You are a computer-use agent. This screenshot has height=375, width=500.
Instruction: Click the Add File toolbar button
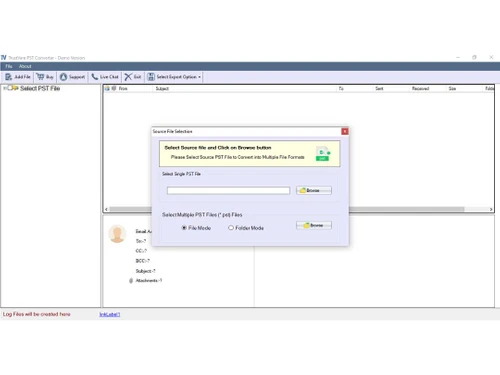[x=18, y=77]
